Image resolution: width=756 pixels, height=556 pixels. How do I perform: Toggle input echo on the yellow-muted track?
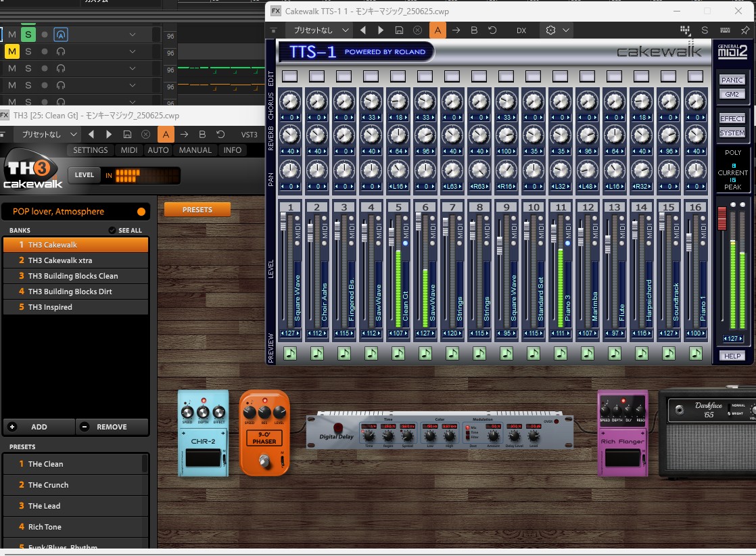[61, 51]
